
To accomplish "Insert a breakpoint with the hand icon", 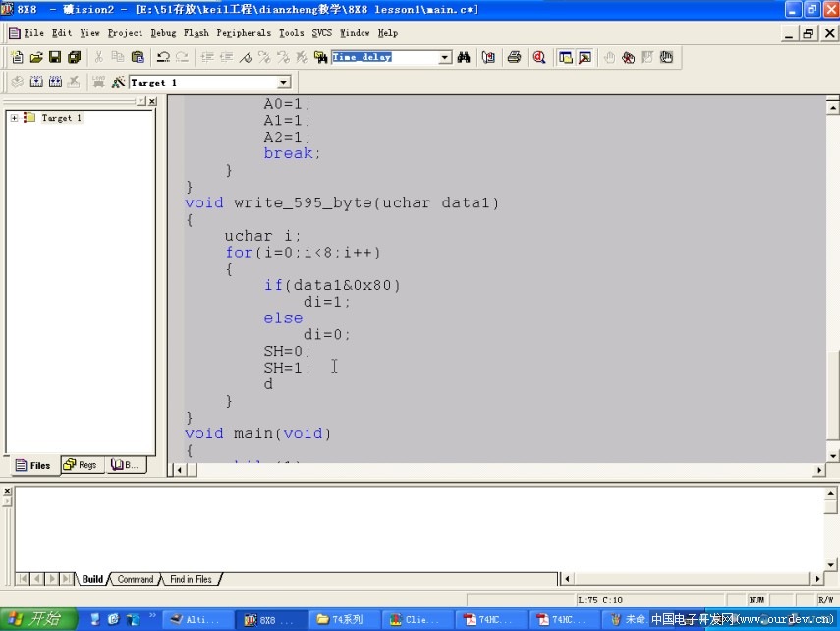I will click(x=610, y=57).
